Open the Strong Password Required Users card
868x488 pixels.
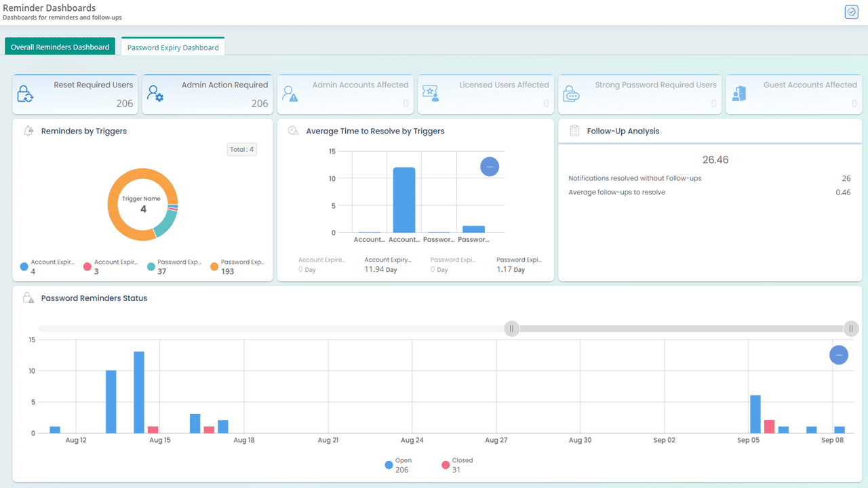pos(639,94)
